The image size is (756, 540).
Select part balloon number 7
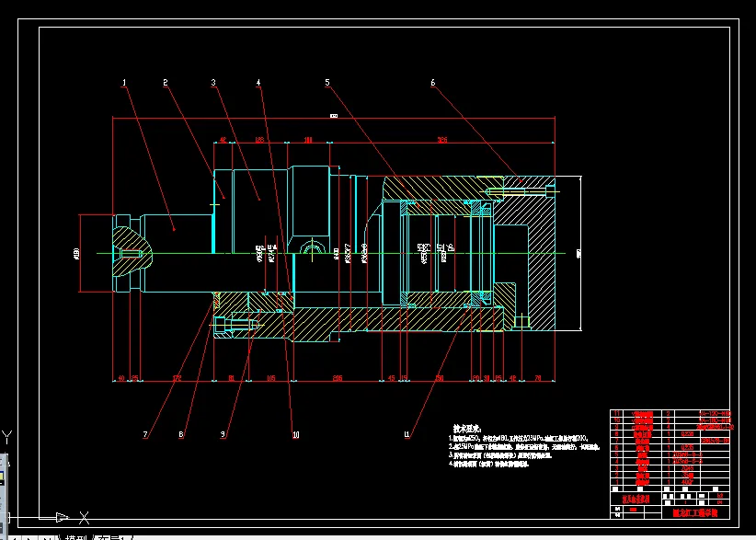pos(145,434)
